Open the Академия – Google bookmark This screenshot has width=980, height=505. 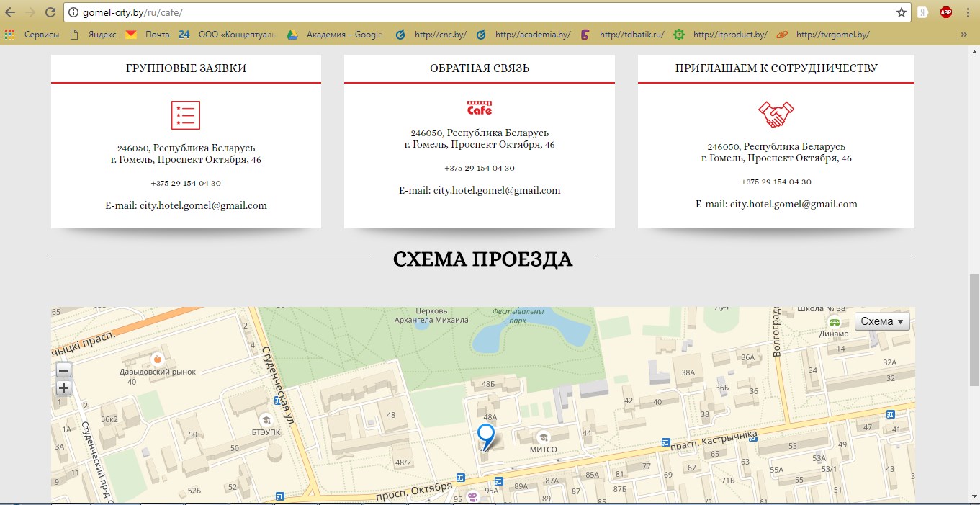pos(335,34)
